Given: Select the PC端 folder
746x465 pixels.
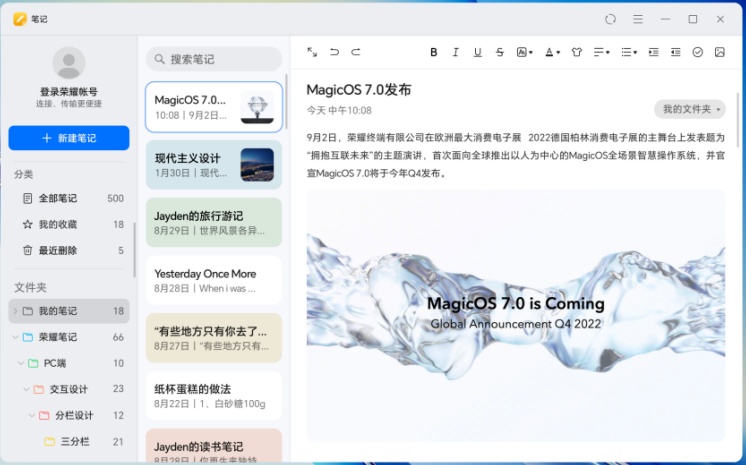Looking at the screenshot, I should [x=69, y=364].
